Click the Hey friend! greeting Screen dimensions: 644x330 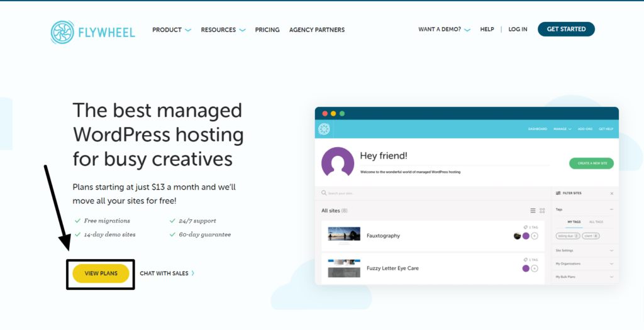(x=384, y=156)
